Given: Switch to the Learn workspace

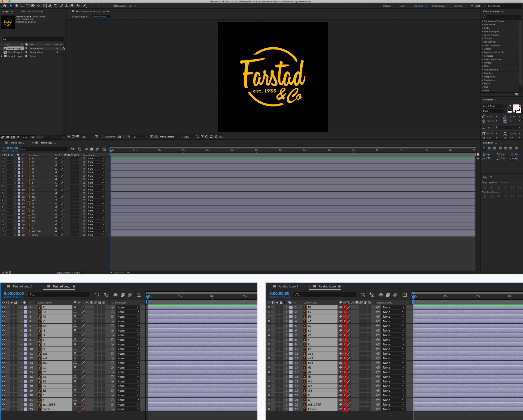Looking at the screenshot, I should pos(402,6).
